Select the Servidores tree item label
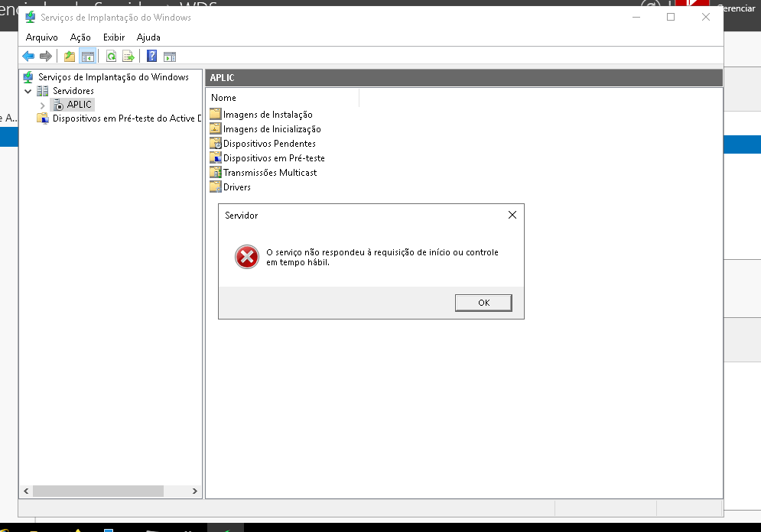This screenshot has width=761, height=532. [x=73, y=91]
